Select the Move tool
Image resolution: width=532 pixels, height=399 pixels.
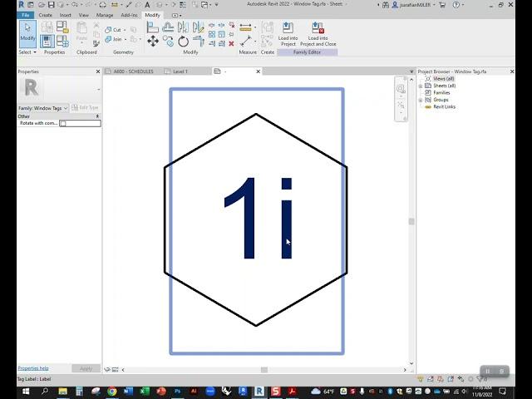pyautogui.click(x=153, y=42)
